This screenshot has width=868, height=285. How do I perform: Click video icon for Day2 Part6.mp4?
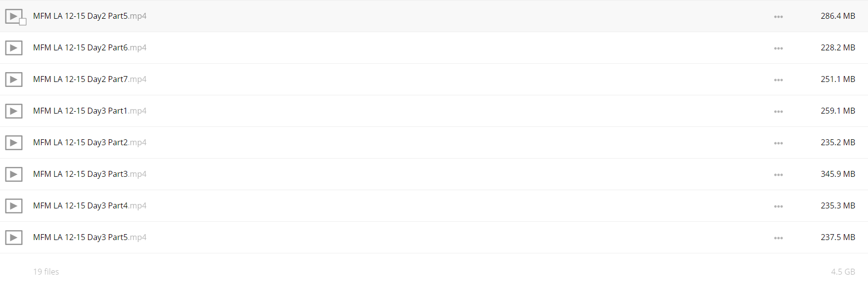point(14,48)
